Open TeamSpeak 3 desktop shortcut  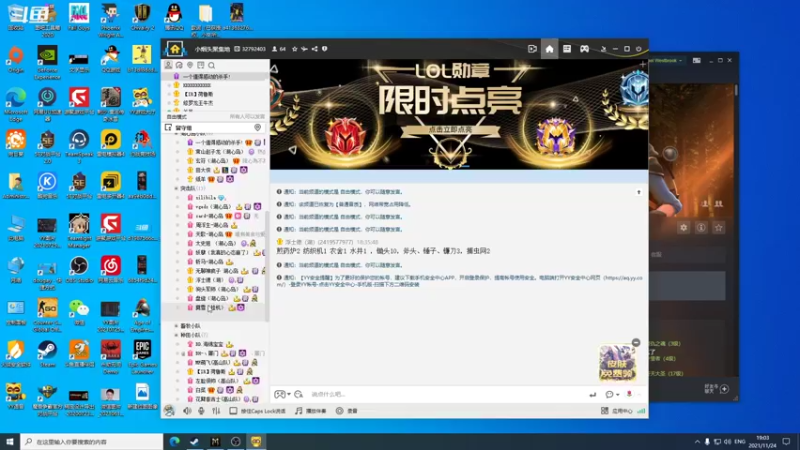click(x=79, y=146)
